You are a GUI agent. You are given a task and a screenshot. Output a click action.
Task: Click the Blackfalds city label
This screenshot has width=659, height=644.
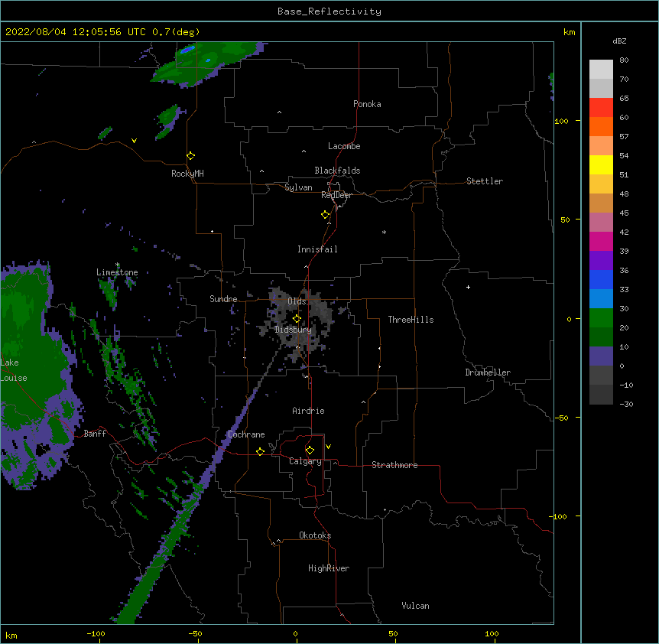(x=337, y=171)
